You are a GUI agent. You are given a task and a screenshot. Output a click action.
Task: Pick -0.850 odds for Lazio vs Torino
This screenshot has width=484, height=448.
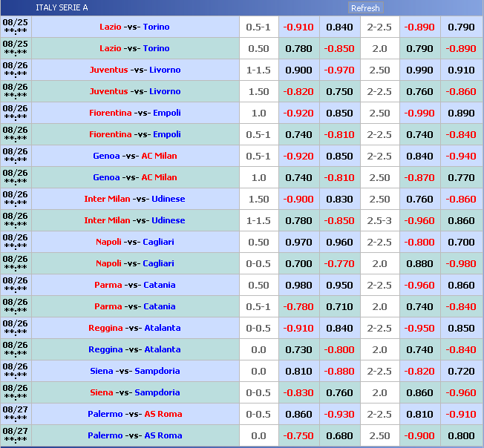click(x=339, y=48)
